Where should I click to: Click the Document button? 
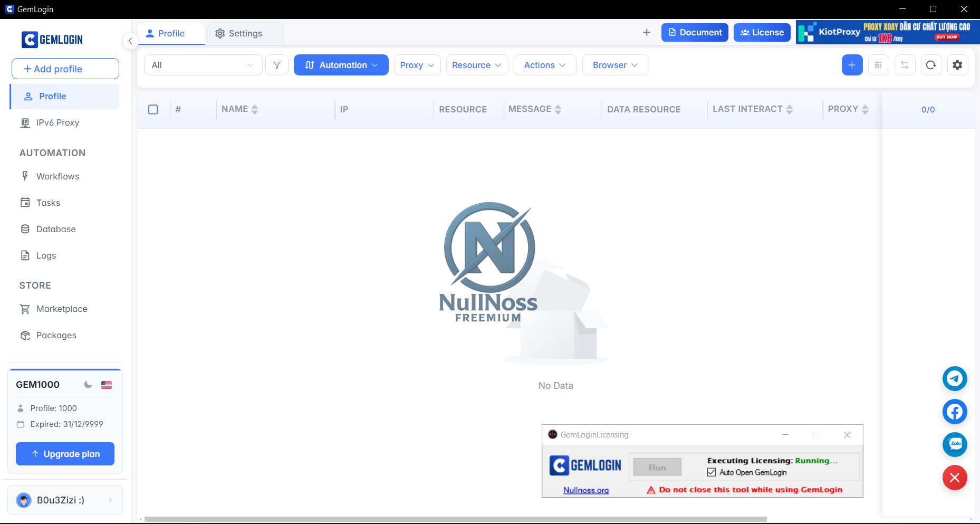[695, 32]
